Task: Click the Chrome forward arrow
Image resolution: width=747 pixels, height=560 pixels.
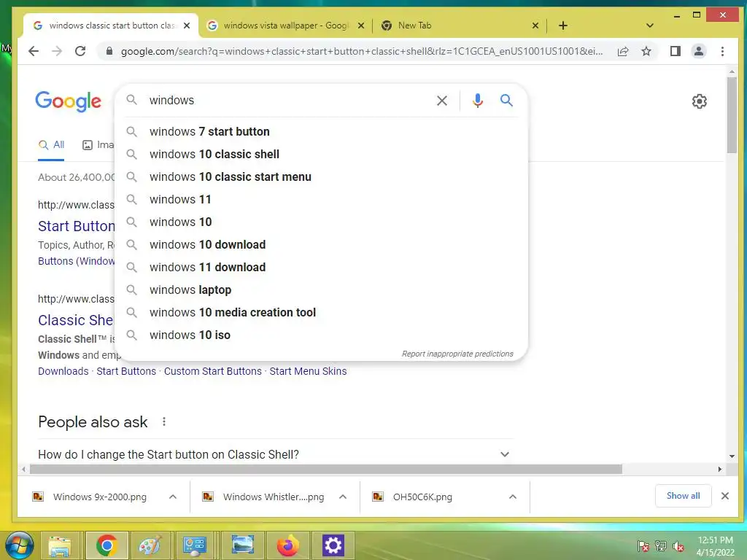Action: coord(57,51)
